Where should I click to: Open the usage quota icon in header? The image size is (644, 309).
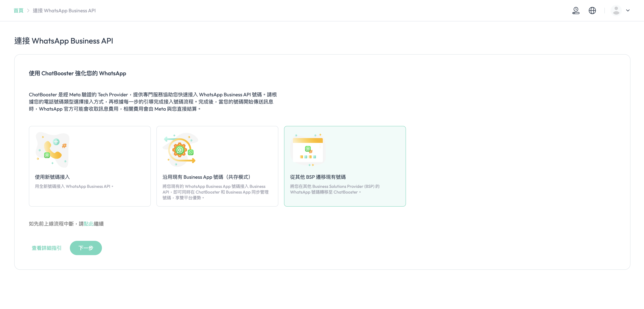pyautogui.click(x=576, y=11)
